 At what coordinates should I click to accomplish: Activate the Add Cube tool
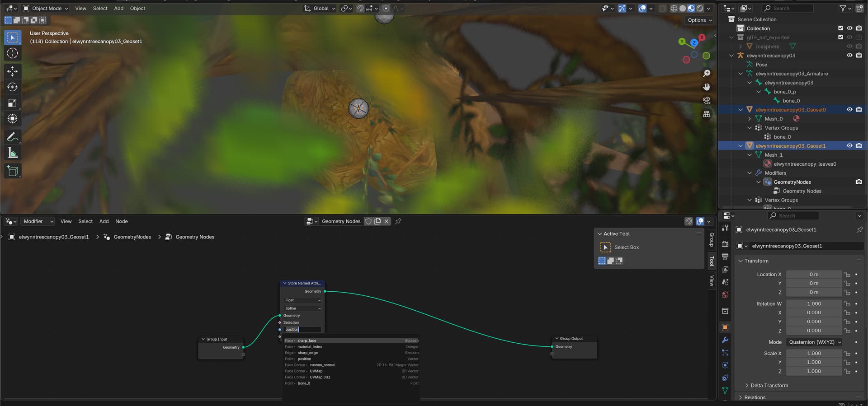(x=12, y=171)
